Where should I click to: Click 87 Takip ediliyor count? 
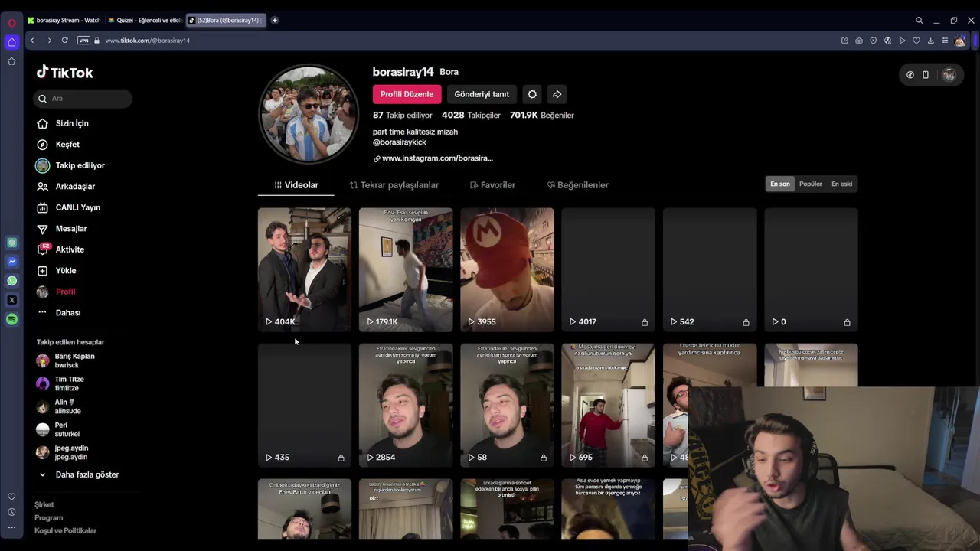point(403,116)
